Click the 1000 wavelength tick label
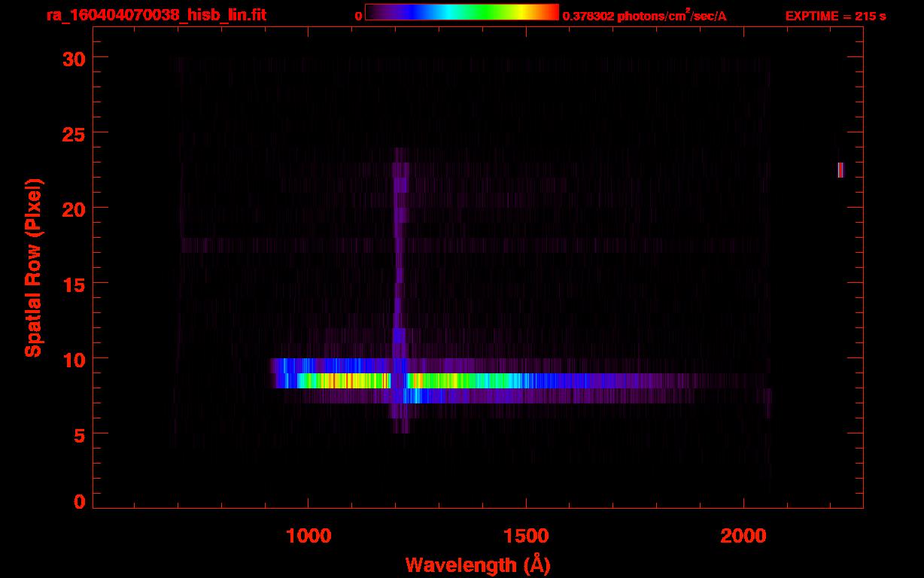924x578 pixels. click(308, 536)
